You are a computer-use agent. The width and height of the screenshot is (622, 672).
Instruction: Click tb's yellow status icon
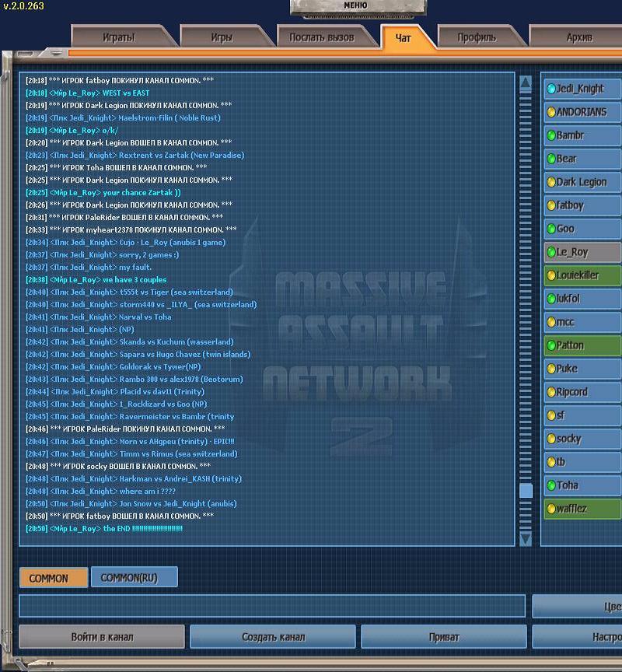tap(551, 462)
